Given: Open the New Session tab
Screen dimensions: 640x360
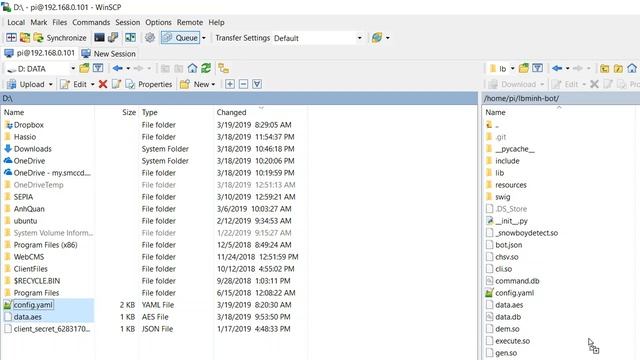Looking at the screenshot, I should [x=109, y=53].
